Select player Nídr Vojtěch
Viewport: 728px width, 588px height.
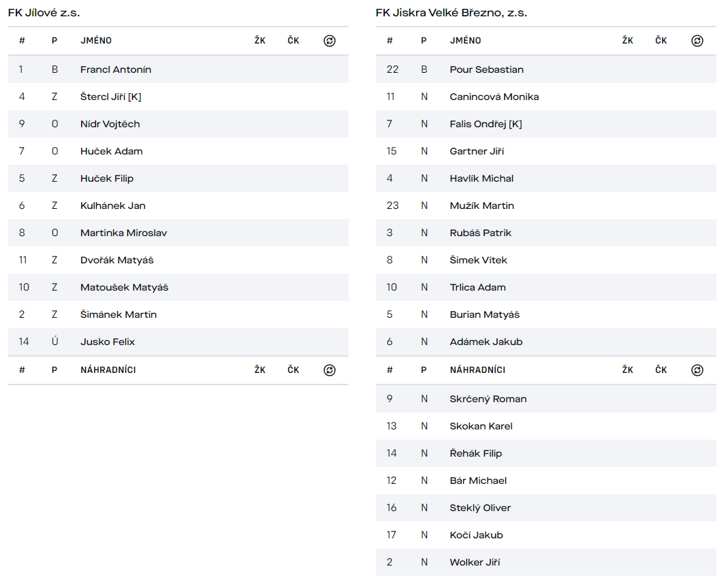click(x=110, y=124)
